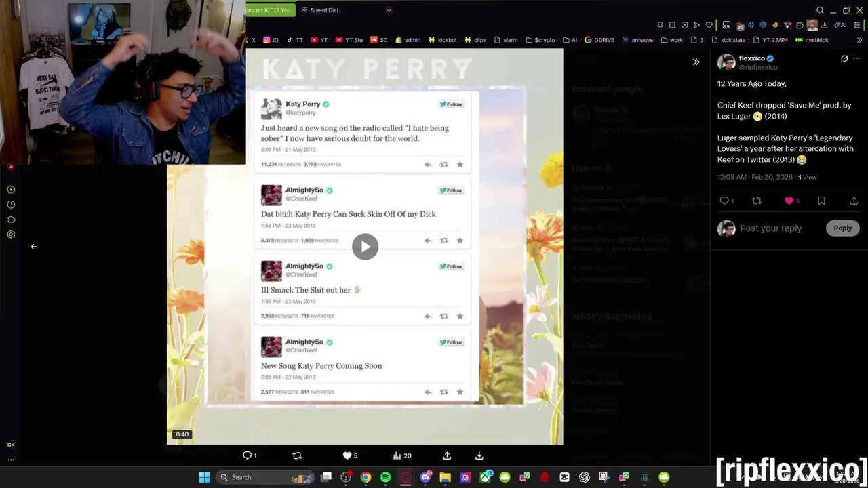
Task: Switch to the Speed Dial tab
Action: [x=320, y=10]
